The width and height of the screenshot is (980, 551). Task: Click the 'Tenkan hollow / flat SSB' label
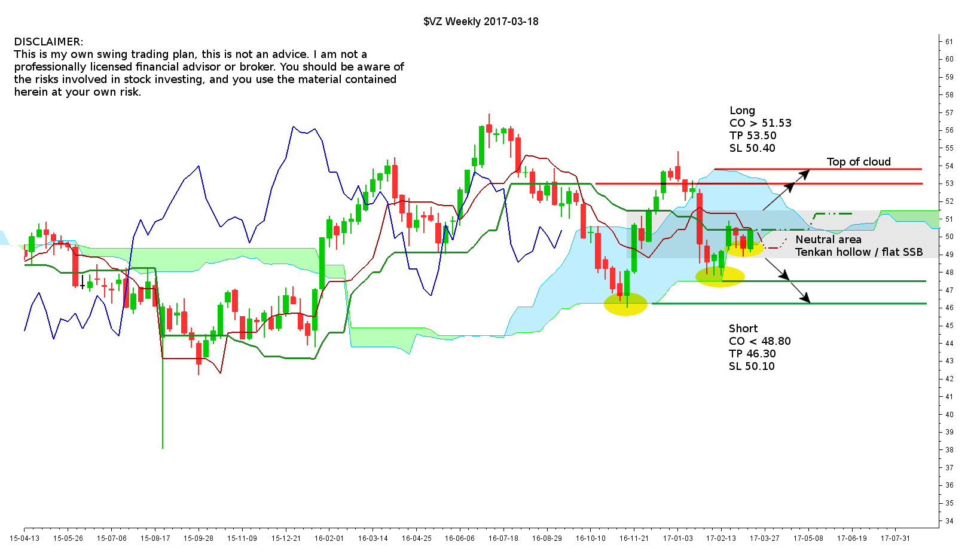(x=859, y=252)
